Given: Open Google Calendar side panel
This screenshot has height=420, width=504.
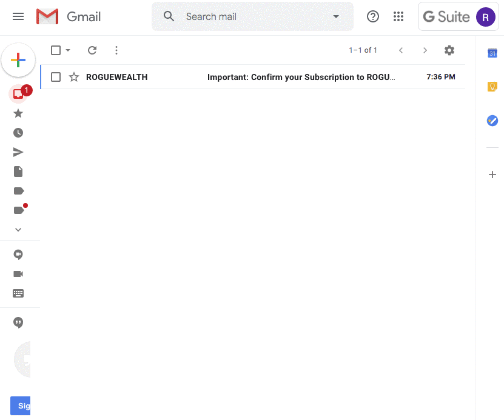Looking at the screenshot, I should point(492,53).
